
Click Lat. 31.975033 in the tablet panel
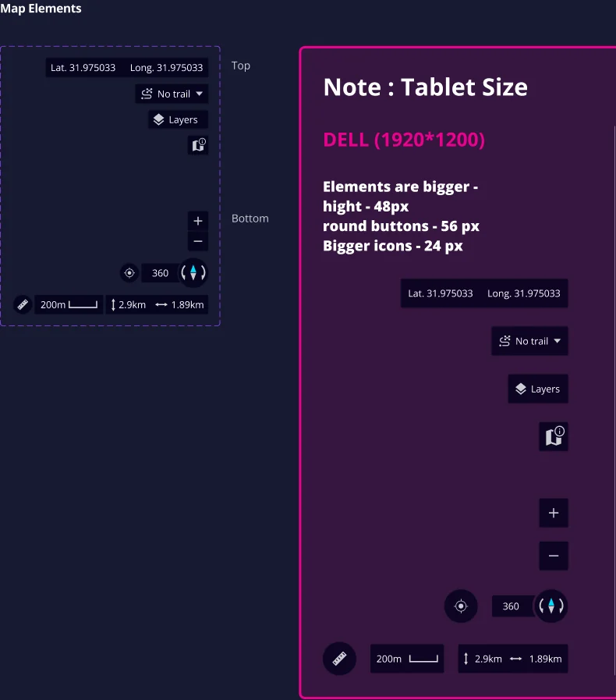(x=441, y=293)
